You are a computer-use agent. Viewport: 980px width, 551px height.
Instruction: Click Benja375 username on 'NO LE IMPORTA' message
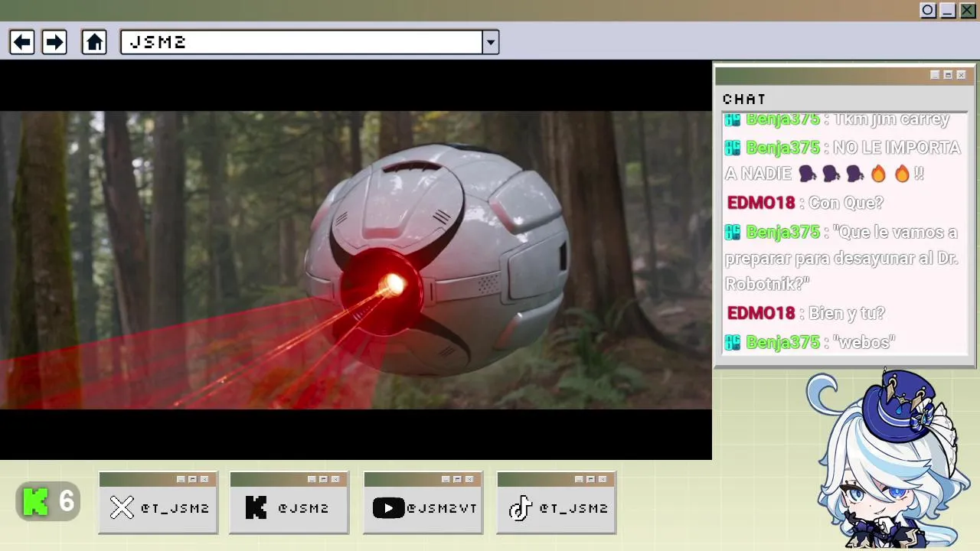point(782,148)
